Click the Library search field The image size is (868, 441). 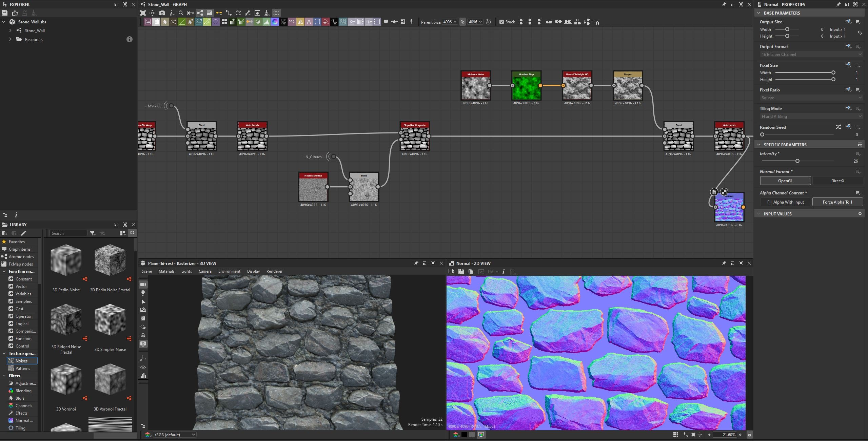68,233
